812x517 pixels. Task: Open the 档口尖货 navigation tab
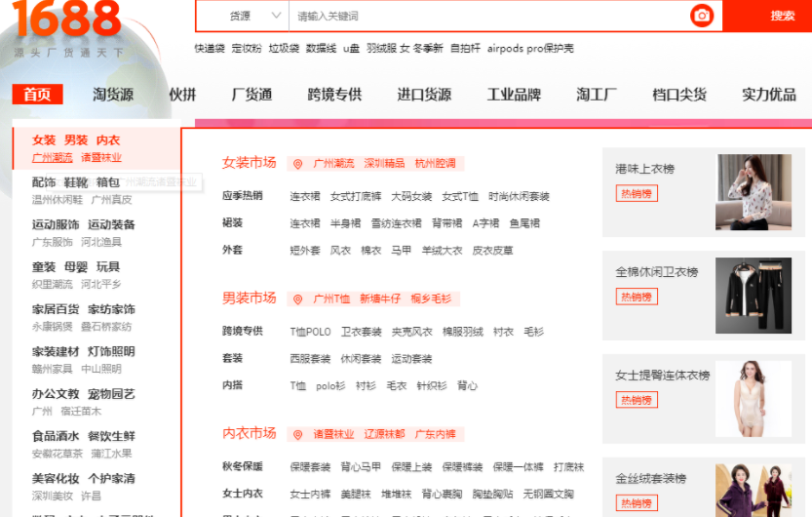679,95
